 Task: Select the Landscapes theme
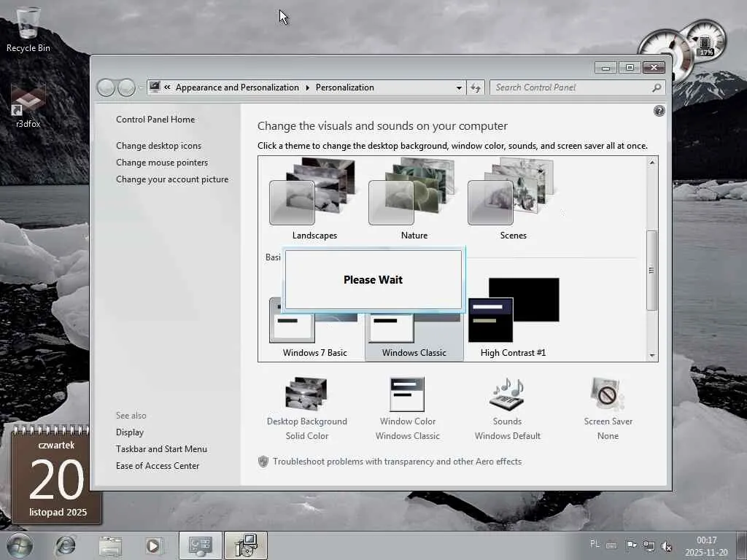click(314, 199)
